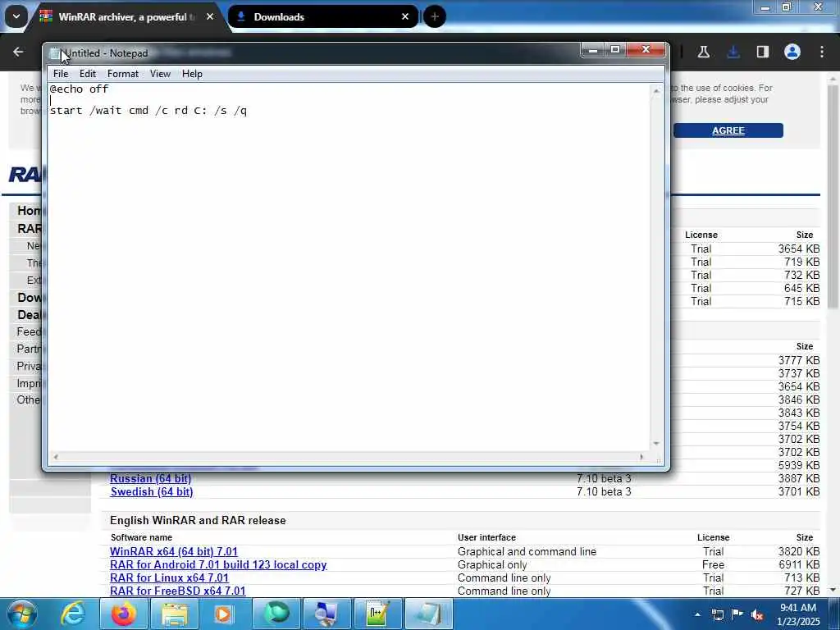The width and height of the screenshot is (840, 630).
Task: Open the green browser taskbar icon
Action: [x=276, y=614]
